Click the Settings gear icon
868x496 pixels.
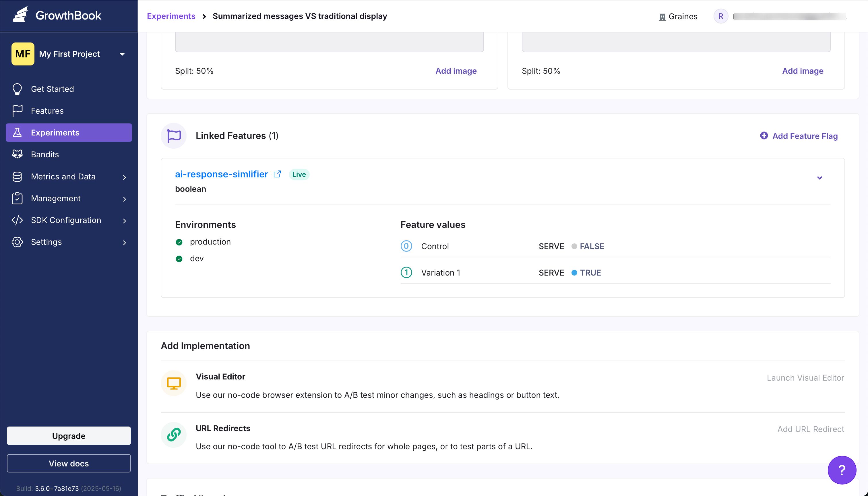tap(17, 242)
